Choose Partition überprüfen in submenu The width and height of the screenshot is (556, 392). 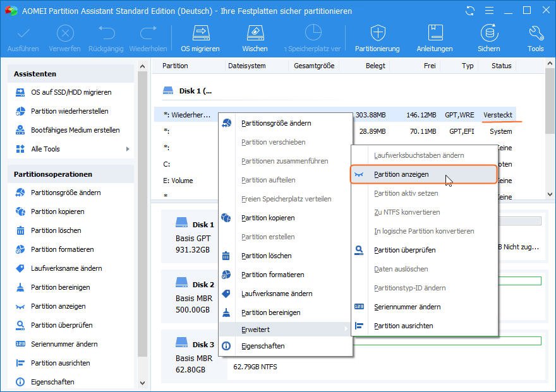pos(425,250)
